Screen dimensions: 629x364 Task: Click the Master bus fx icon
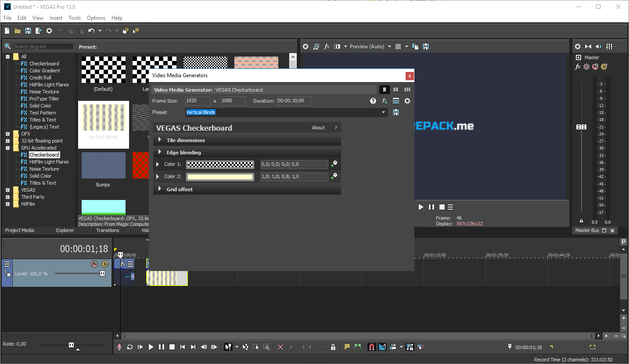pos(578,67)
